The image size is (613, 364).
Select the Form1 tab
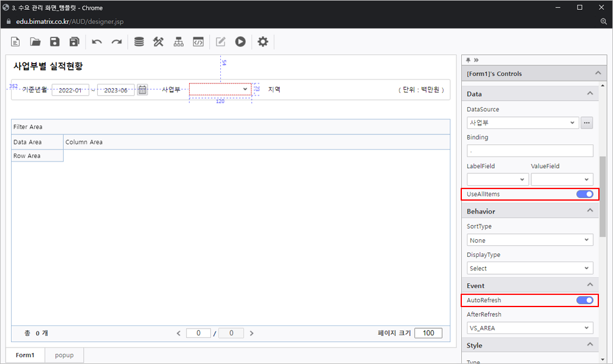point(25,355)
